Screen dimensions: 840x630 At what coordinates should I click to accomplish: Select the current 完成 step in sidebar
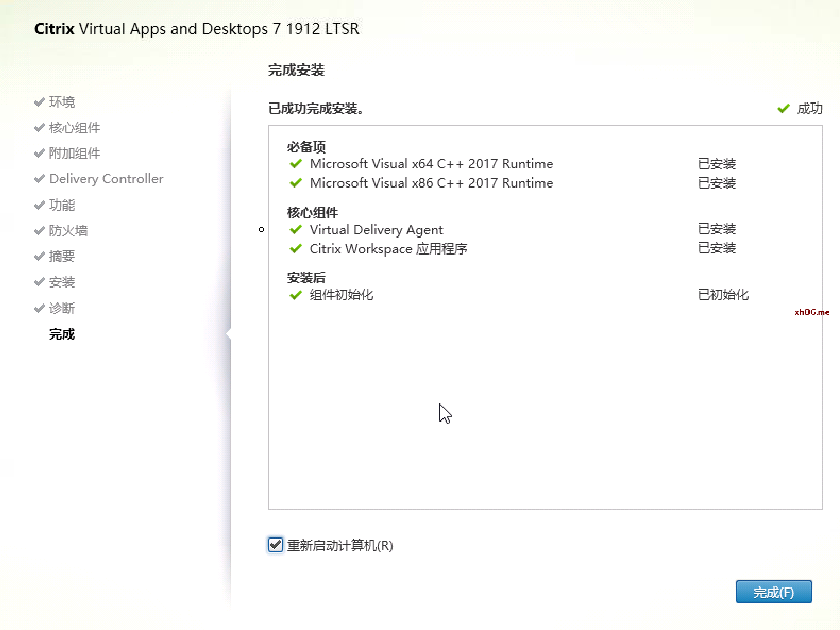tap(62, 334)
